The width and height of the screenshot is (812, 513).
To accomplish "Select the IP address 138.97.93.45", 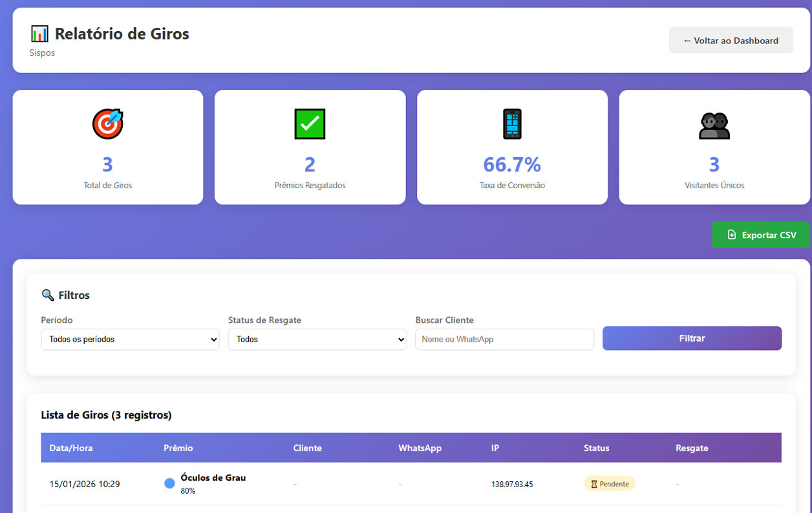I will point(512,484).
